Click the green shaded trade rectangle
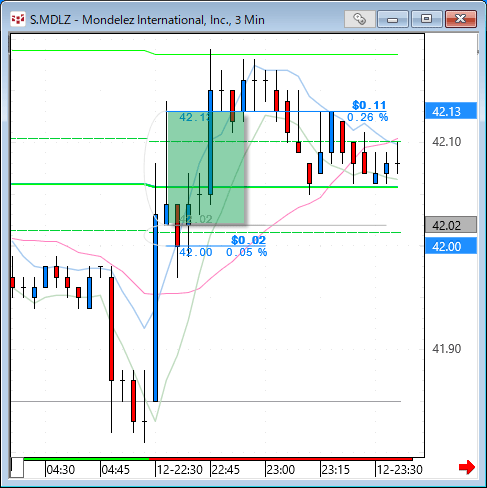This screenshot has height=488, width=487. tap(206, 167)
